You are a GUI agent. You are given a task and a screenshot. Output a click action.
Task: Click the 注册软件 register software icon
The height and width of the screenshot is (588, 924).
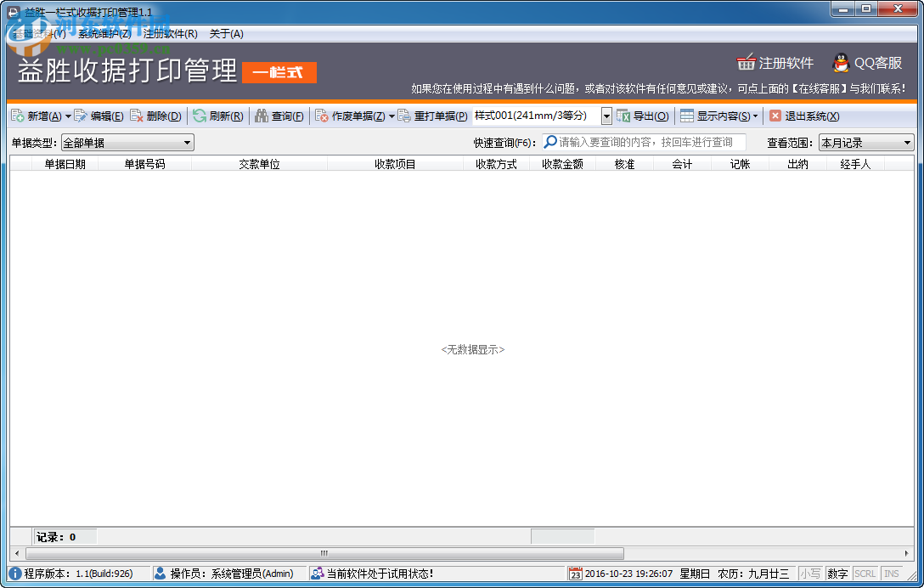[x=747, y=62]
